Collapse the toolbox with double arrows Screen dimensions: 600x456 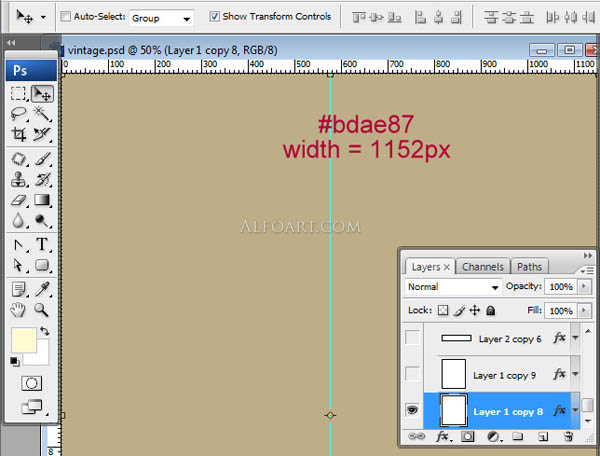pyautogui.click(x=11, y=42)
